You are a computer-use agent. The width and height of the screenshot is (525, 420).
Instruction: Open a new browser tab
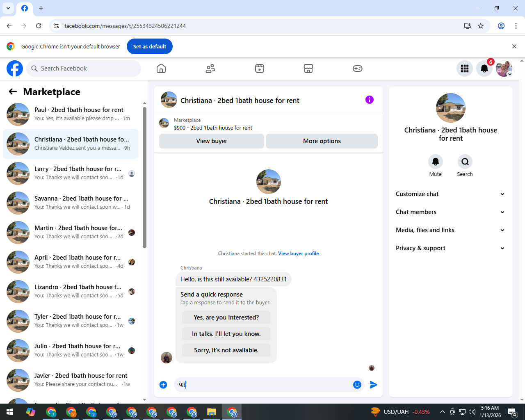tap(41, 8)
